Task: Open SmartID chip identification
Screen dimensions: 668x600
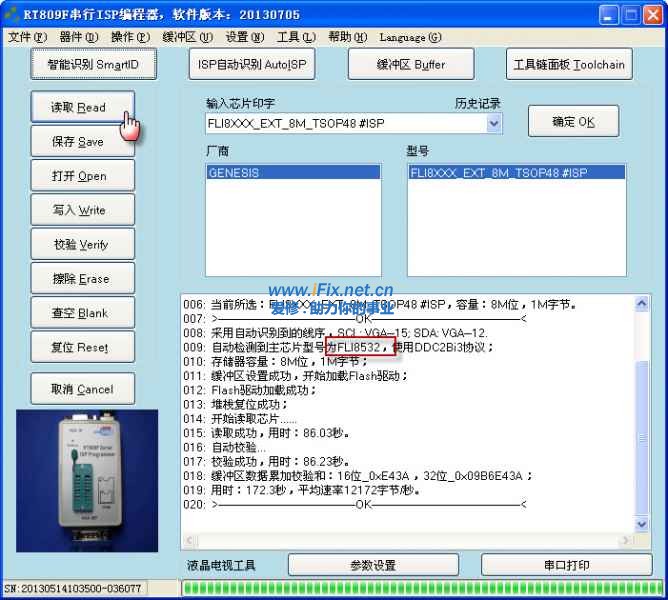Action: [x=94, y=64]
